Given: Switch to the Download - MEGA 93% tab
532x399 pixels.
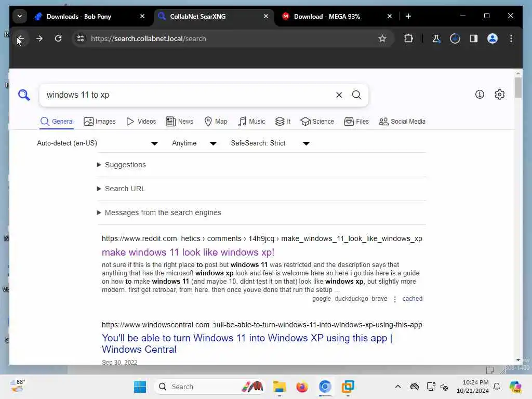Looking at the screenshot, I should (x=327, y=16).
